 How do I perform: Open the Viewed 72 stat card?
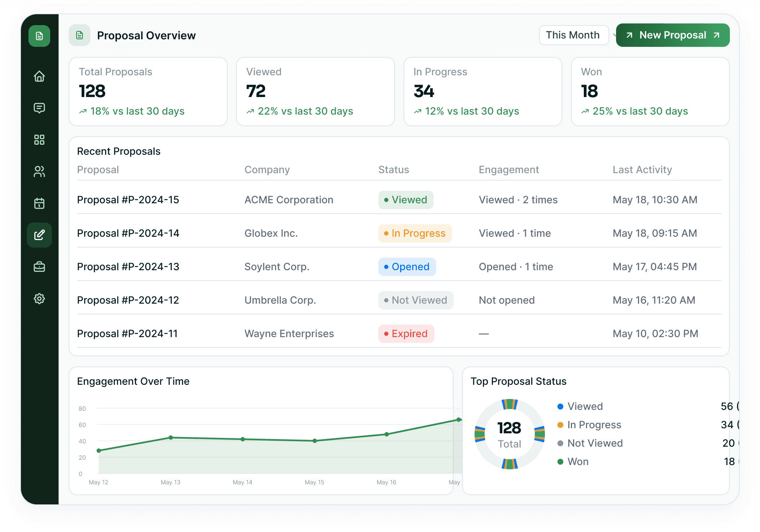point(316,92)
